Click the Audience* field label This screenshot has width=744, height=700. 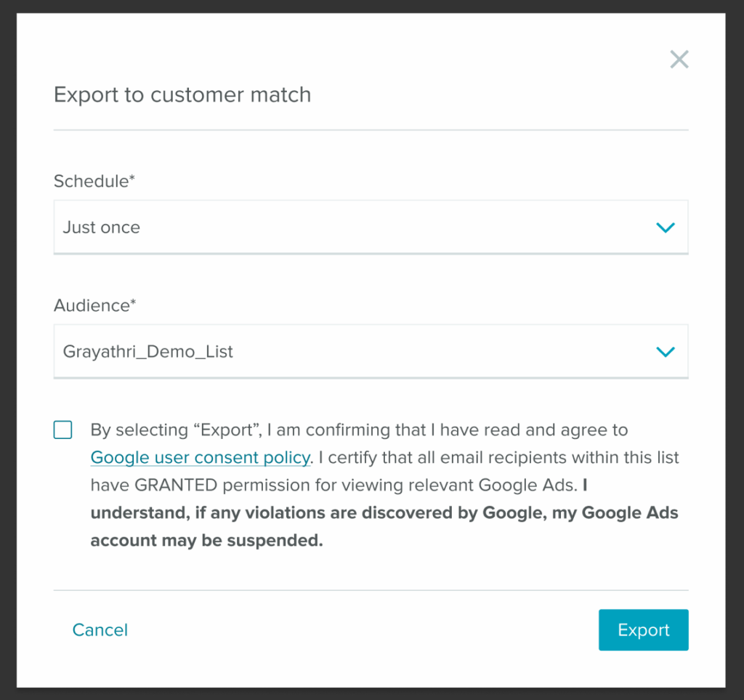[x=94, y=305]
